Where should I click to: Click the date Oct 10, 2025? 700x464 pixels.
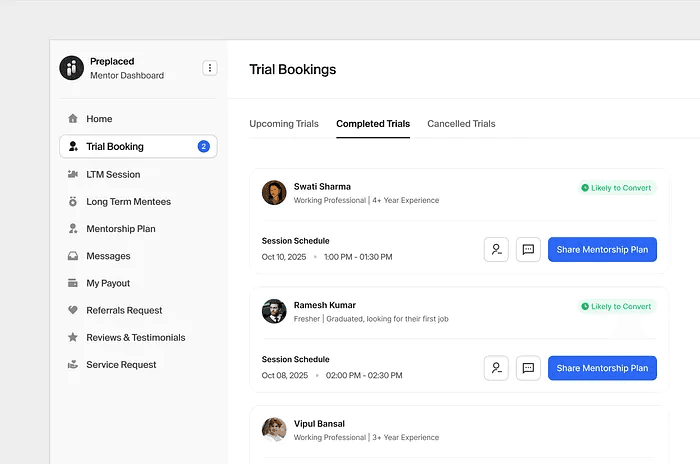(284, 257)
